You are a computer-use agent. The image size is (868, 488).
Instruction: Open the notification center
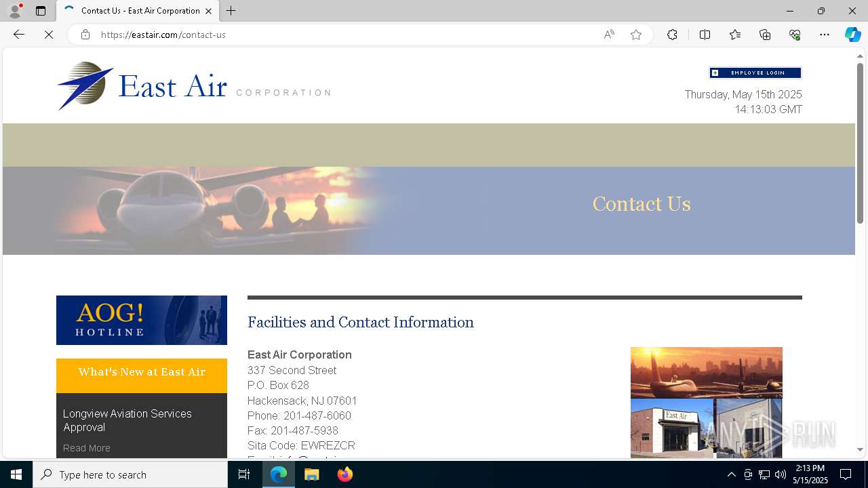click(846, 474)
